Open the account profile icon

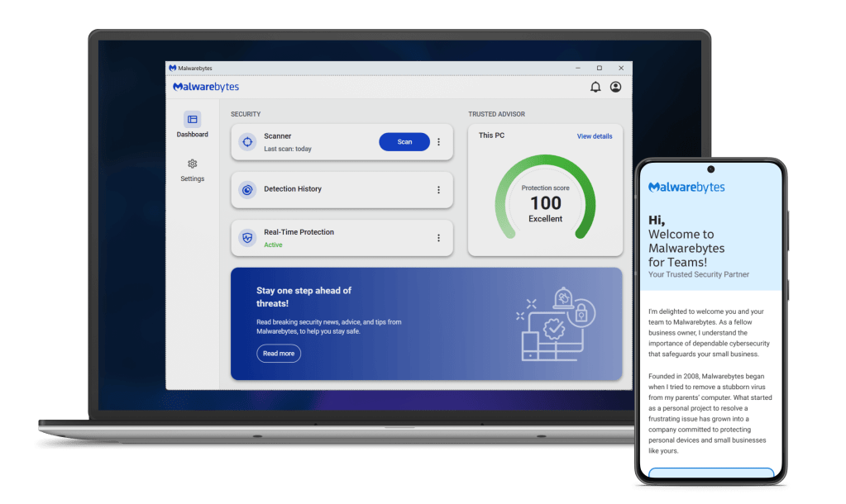coord(615,86)
